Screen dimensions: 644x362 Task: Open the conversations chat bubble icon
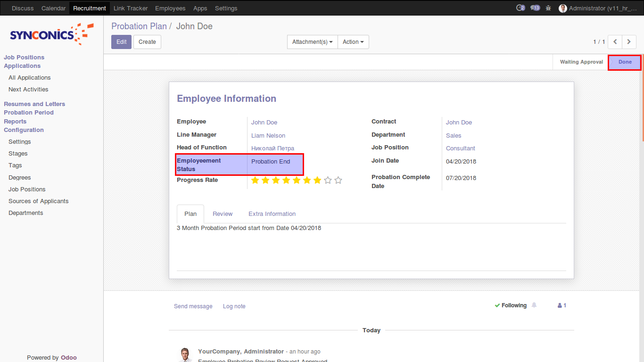click(535, 8)
